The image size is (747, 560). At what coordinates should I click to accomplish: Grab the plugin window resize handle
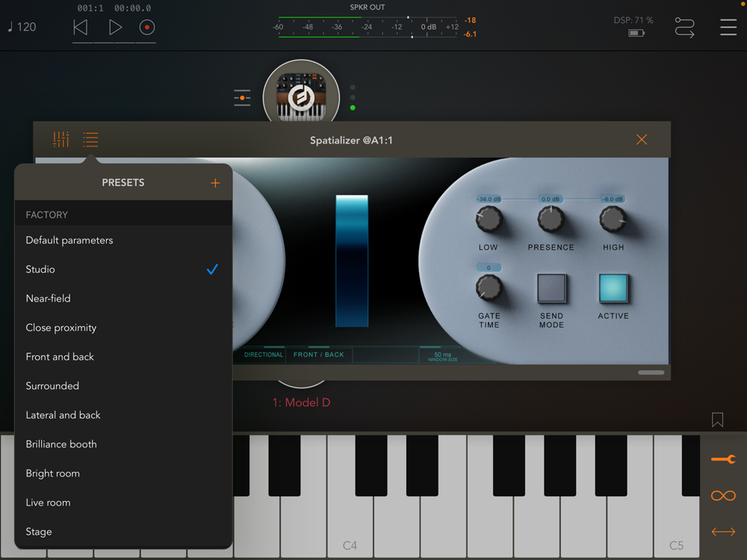point(651,373)
